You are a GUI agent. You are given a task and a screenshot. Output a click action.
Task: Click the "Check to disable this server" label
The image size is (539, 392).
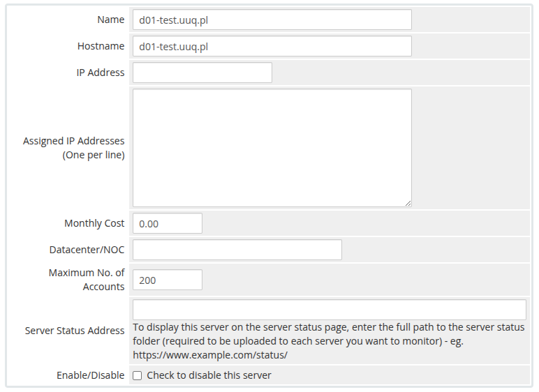point(209,375)
